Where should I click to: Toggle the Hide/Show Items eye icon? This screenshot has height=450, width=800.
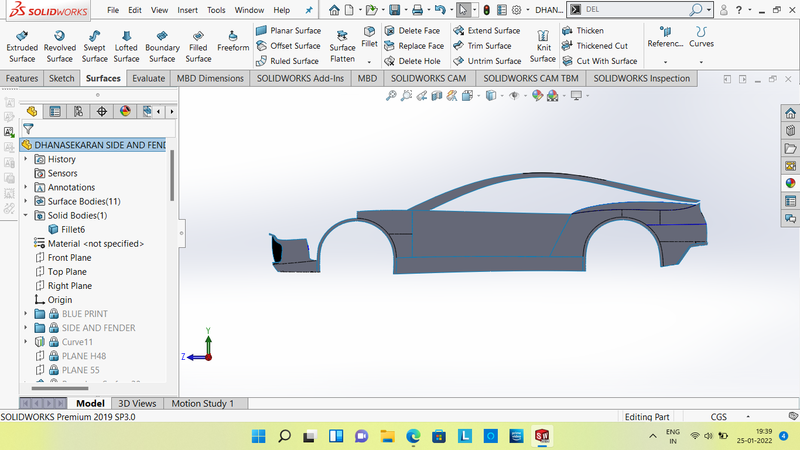click(x=513, y=96)
